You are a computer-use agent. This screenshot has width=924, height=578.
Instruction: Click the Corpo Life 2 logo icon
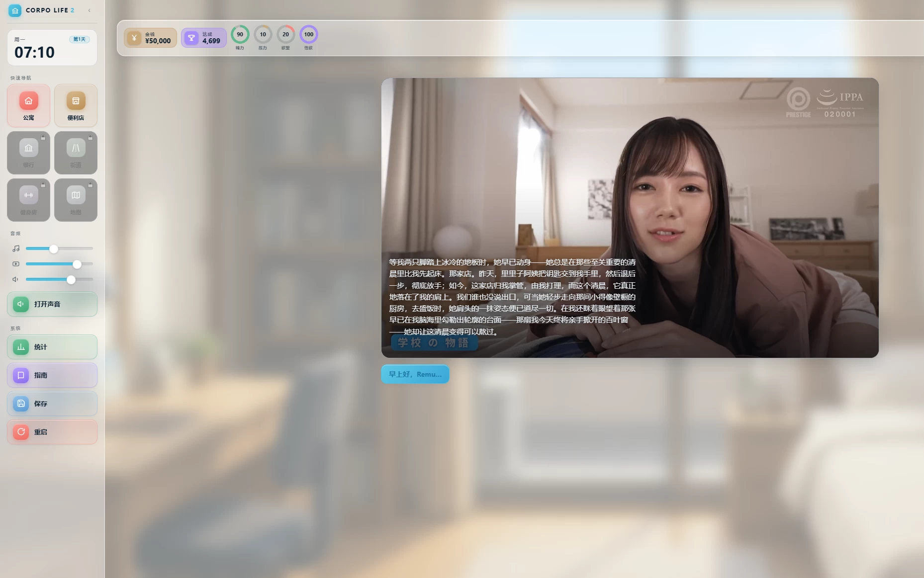pyautogui.click(x=15, y=10)
